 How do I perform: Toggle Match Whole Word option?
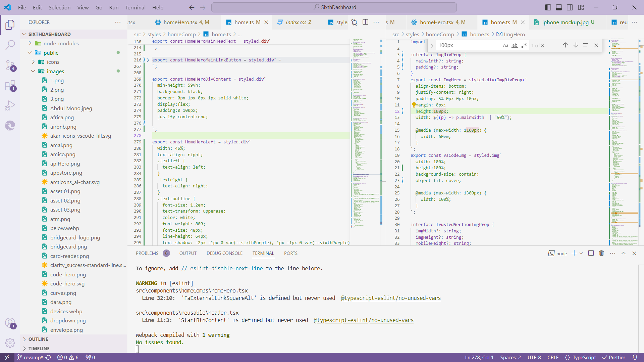(x=515, y=45)
